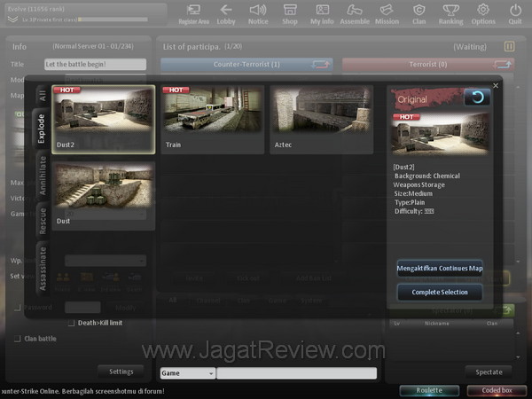Click the chat message input field
This screenshot has height=399, width=532.
296,373
